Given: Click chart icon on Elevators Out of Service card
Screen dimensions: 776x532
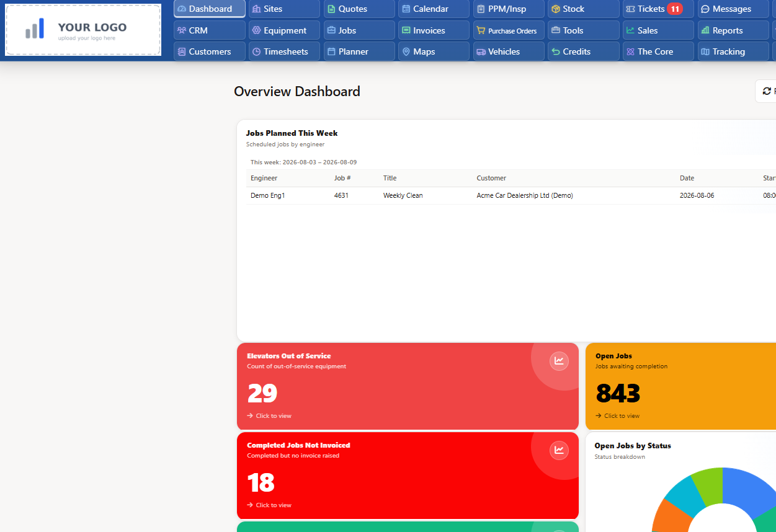Looking at the screenshot, I should tap(559, 361).
